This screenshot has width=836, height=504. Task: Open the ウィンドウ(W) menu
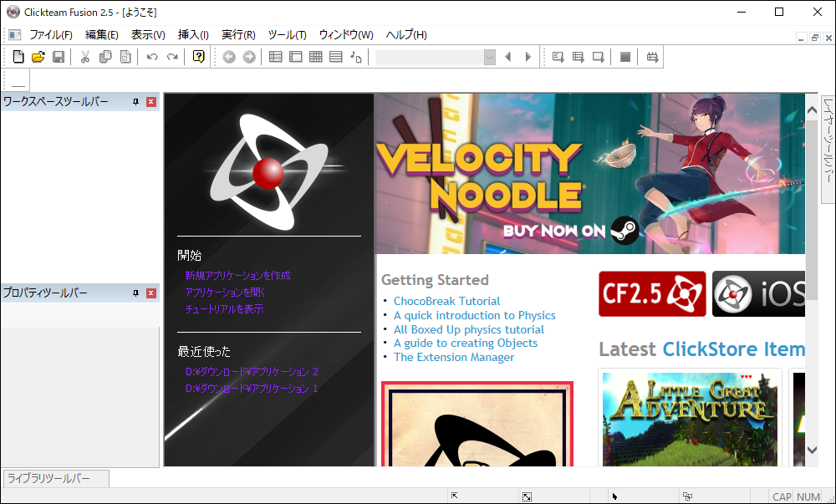pos(346,35)
